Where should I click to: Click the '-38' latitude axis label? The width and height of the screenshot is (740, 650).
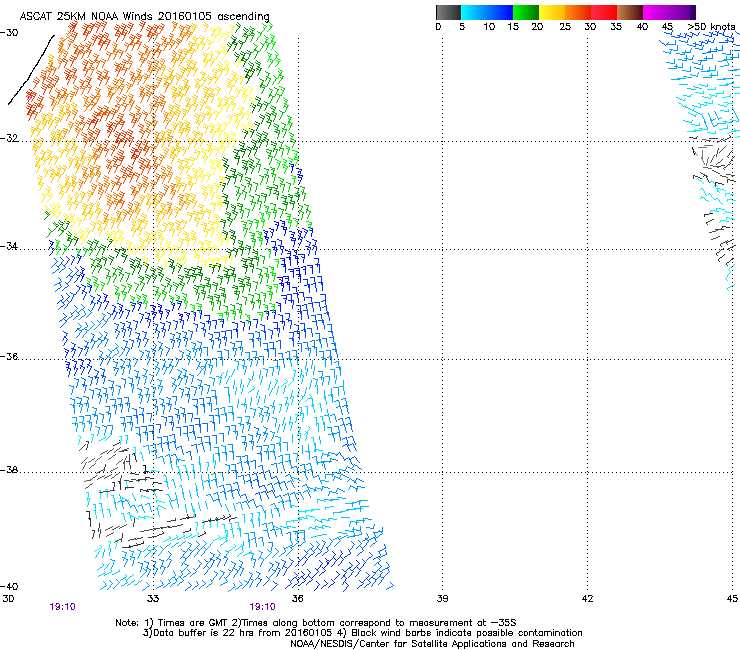coord(9,470)
